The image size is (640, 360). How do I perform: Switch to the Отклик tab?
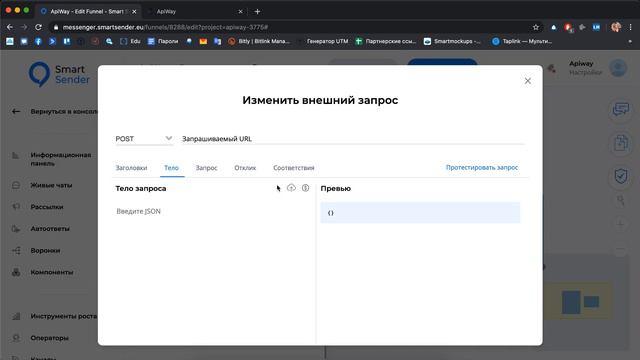pyautogui.click(x=245, y=168)
